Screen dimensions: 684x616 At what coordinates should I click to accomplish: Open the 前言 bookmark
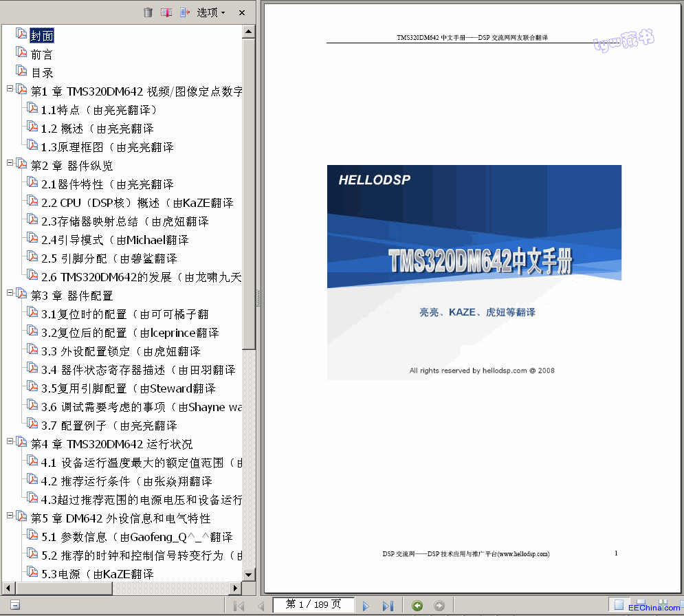coord(41,54)
